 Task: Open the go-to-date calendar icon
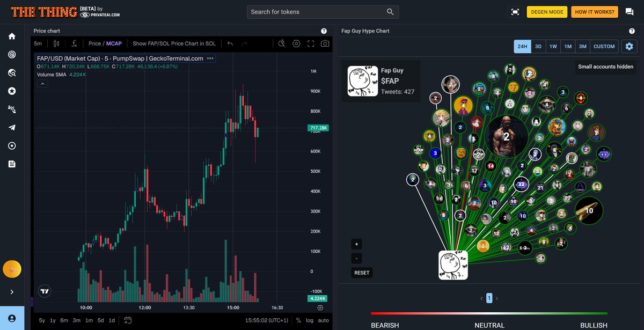(128, 320)
